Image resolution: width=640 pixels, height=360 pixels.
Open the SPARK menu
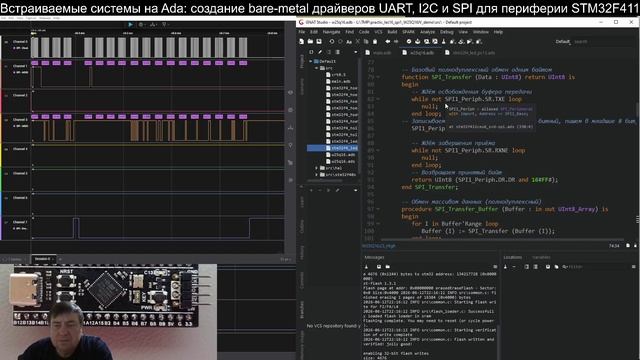(x=408, y=32)
